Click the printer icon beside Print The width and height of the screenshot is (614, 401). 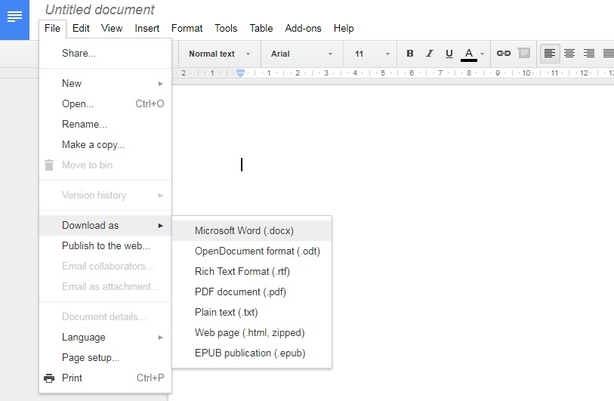[49, 378]
